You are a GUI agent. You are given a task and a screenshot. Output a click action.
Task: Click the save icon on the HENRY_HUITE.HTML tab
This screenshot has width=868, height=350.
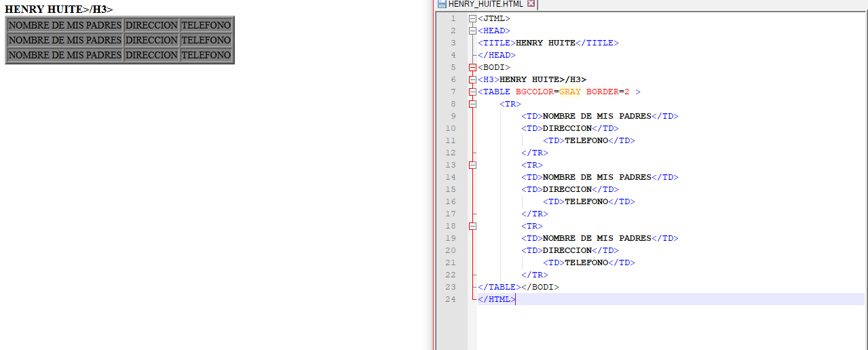click(442, 3)
